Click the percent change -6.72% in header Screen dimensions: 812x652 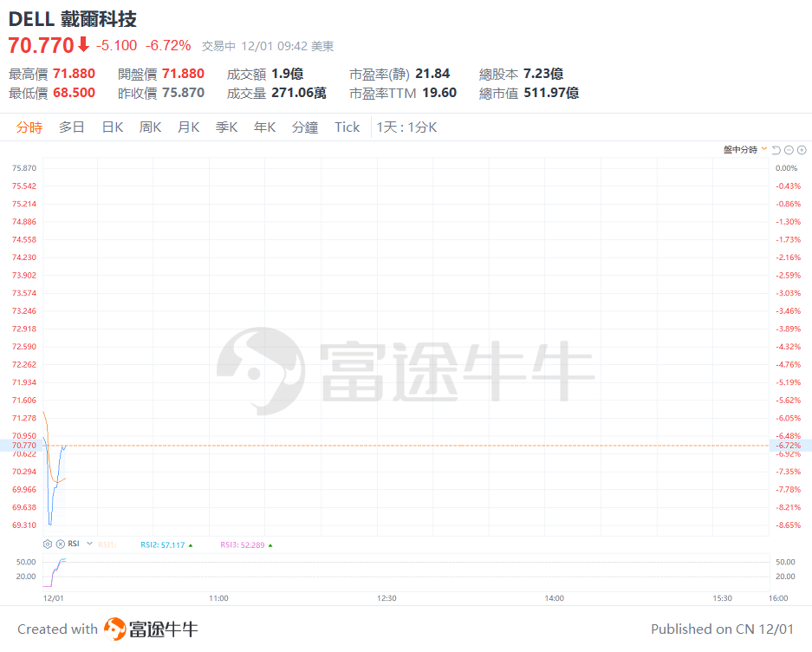pyautogui.click(x=168, y=46)
